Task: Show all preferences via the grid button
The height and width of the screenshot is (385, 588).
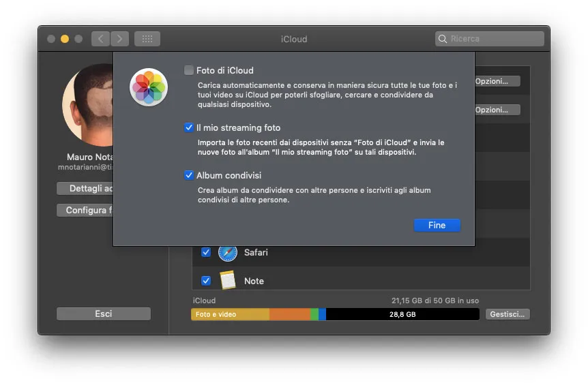Action: click(x=147, y=39)
